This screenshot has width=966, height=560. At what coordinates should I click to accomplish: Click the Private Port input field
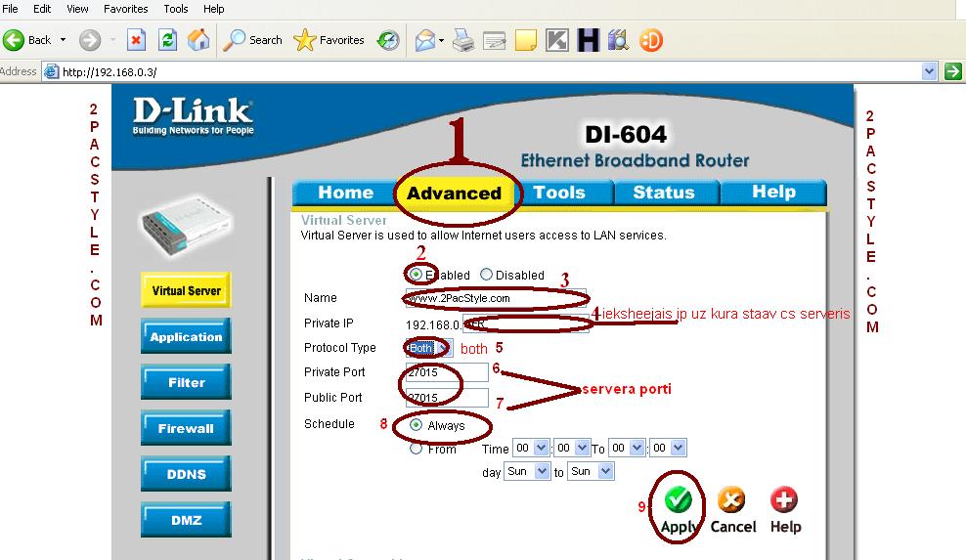[447, 372]
